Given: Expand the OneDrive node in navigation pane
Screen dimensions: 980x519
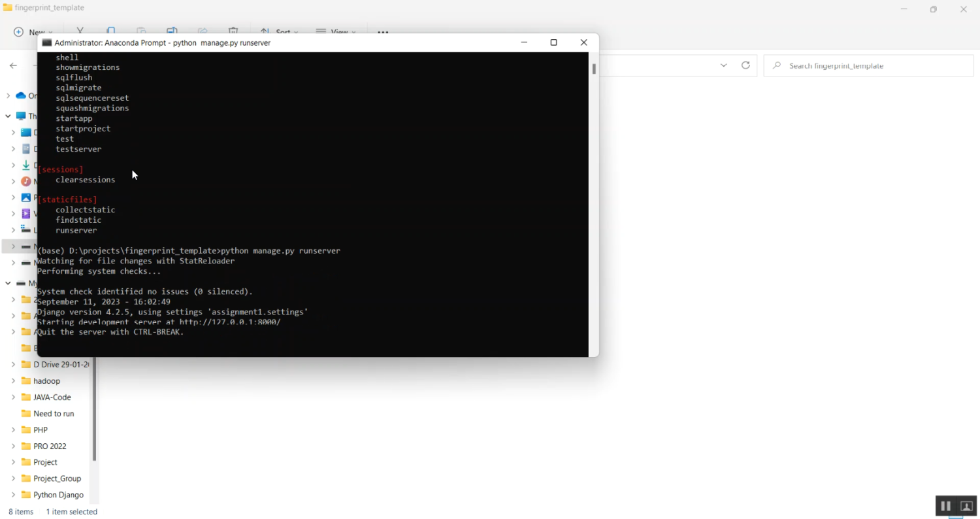Looking at the screenshot, I should (8, 96).
